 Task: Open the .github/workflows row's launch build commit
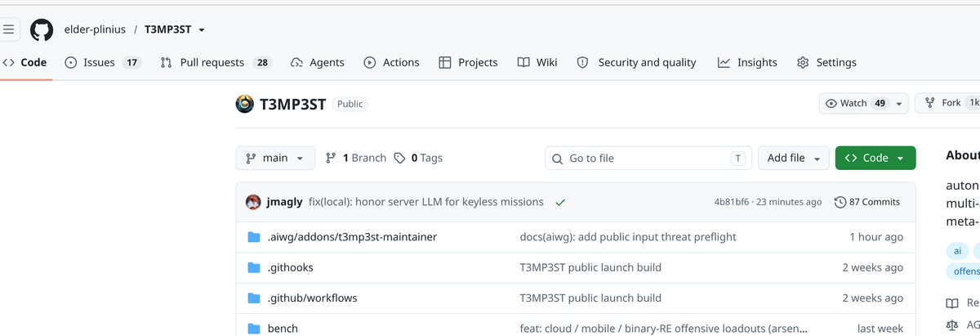590,298
